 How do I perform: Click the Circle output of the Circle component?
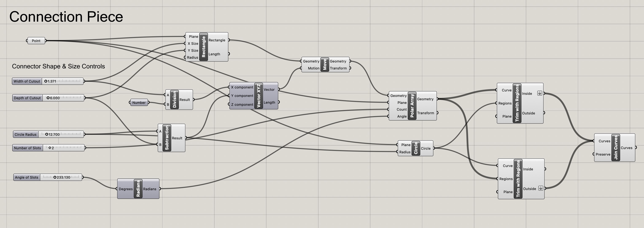point(426,148)
